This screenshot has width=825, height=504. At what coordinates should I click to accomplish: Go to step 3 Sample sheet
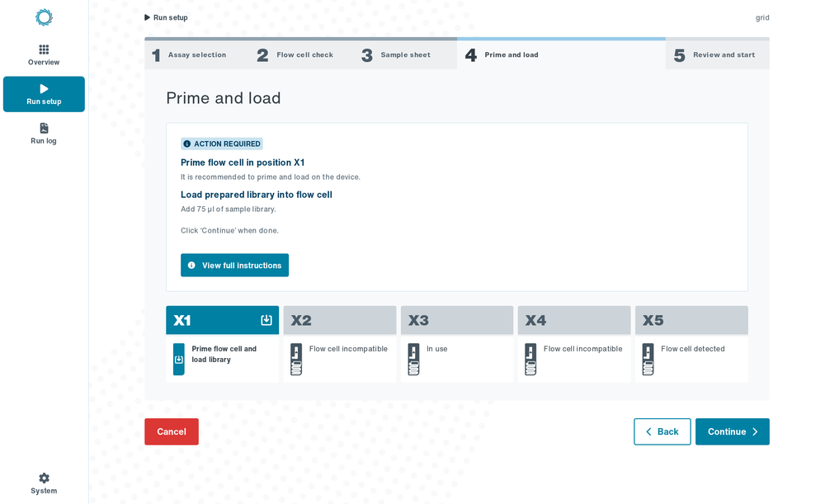coord(396,54)
